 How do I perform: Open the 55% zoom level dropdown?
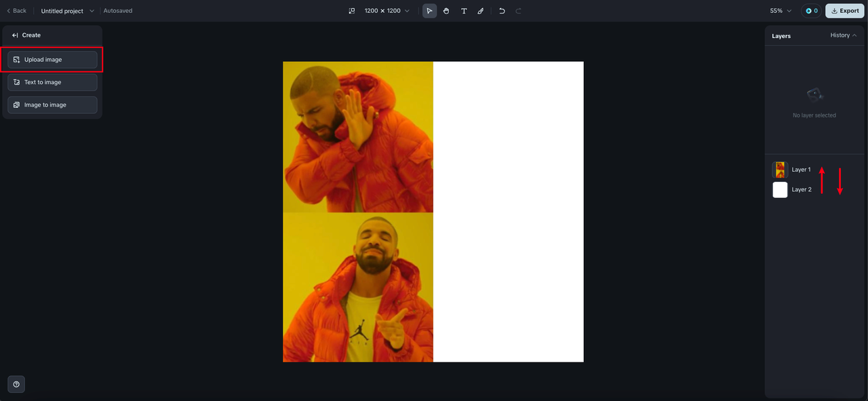(780, 11)
